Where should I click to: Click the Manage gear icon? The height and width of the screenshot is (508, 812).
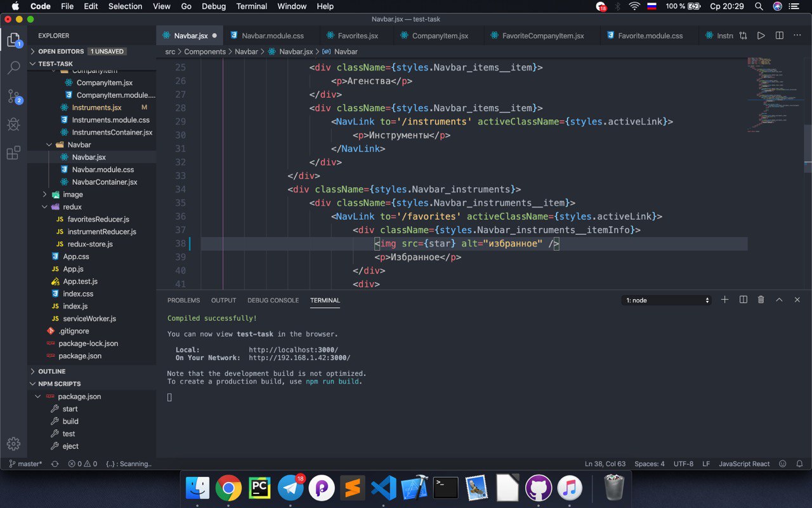pyautogui.click(x=13, y=444)
